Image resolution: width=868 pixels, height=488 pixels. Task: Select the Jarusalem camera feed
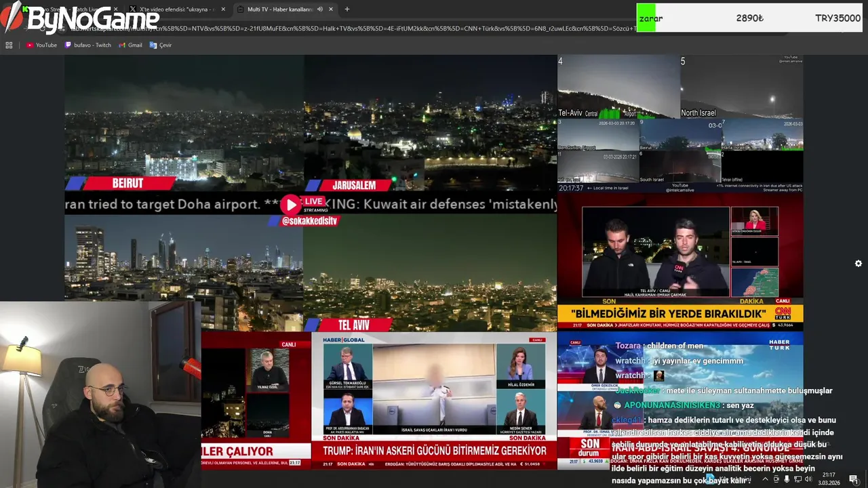(431, 123)
